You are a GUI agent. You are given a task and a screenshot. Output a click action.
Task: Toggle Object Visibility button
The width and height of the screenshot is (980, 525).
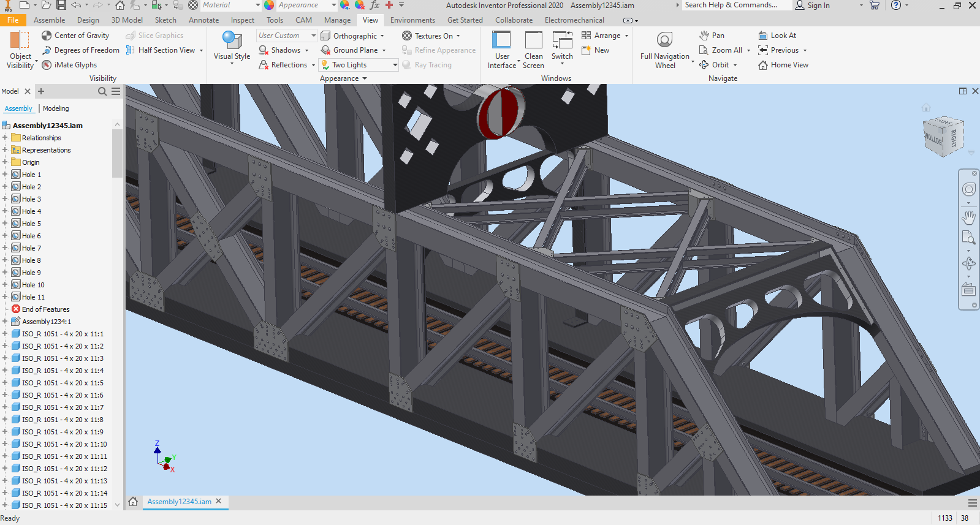20,49
